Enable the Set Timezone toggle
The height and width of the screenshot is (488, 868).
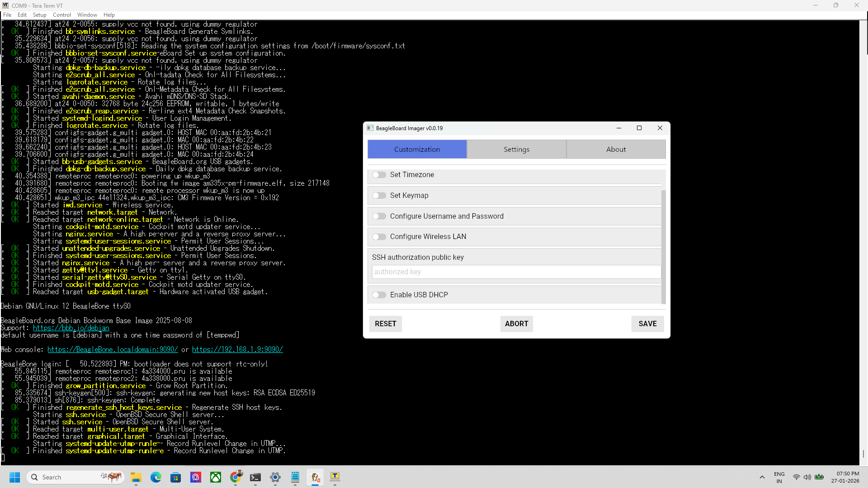379,175
